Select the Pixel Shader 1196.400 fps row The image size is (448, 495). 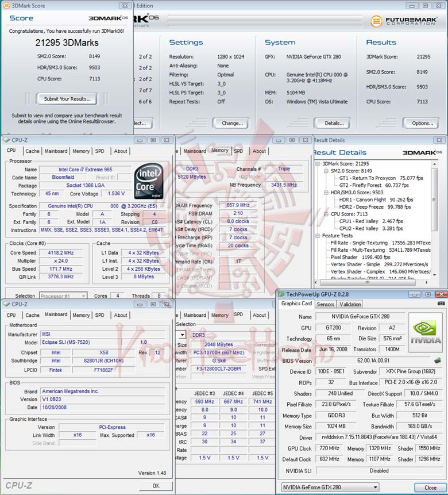click(x=360, y=257)
